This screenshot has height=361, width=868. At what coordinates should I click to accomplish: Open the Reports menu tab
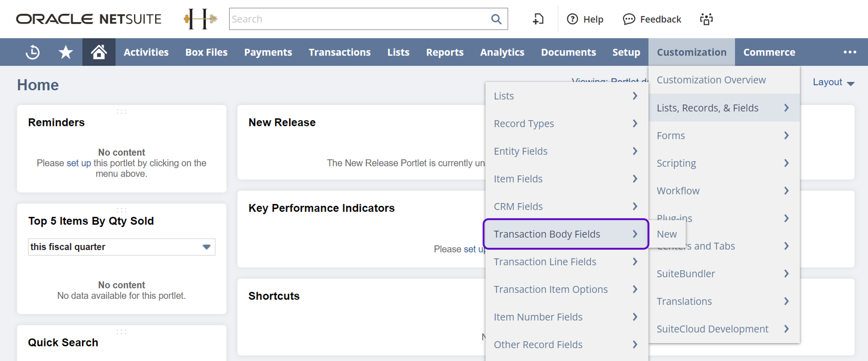click(444, 52)
